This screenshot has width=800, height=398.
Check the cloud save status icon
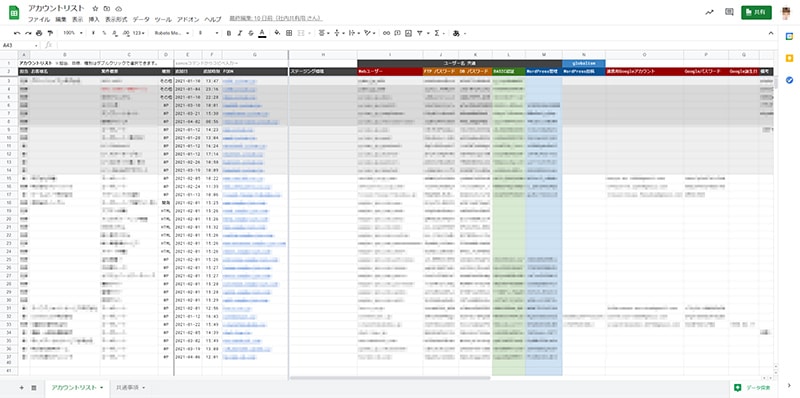(x=118, y=9)
